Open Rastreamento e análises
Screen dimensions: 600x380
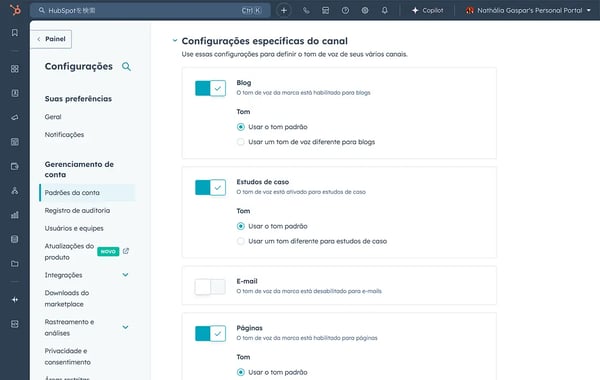[x=69, y=327]
